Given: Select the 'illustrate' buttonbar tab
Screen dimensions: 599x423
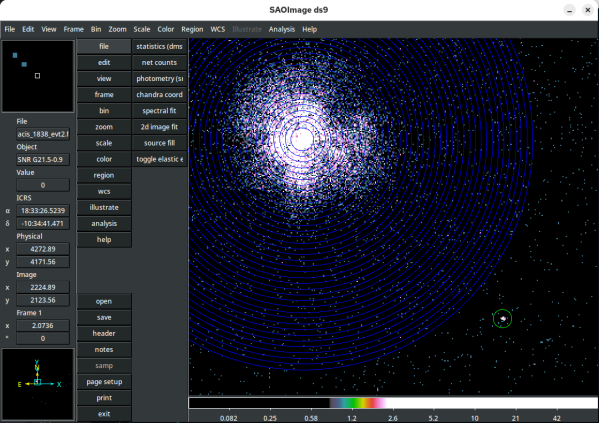Looking at the screenshot, I should (x=104, y=207).
